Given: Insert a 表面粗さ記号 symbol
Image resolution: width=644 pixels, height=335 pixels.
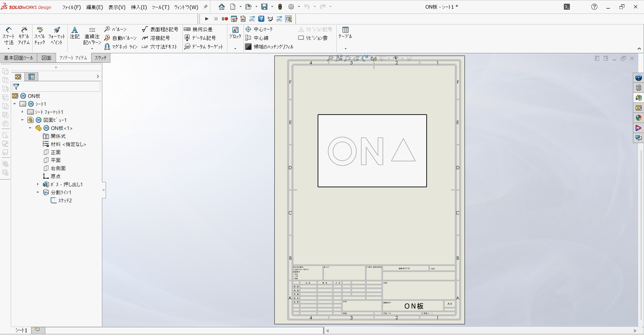Looking at the screenshot, I should [160, 29].
